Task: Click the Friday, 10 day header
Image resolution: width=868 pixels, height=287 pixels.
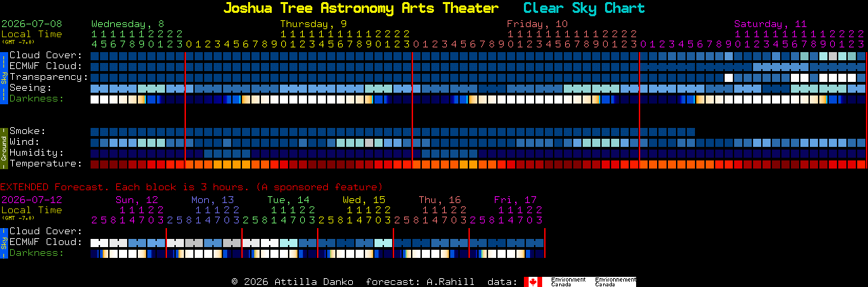Action: coord(537,24)
